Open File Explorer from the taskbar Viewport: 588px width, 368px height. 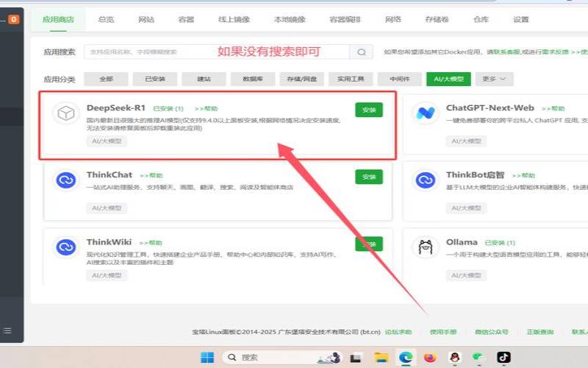[x=381, y=357]
